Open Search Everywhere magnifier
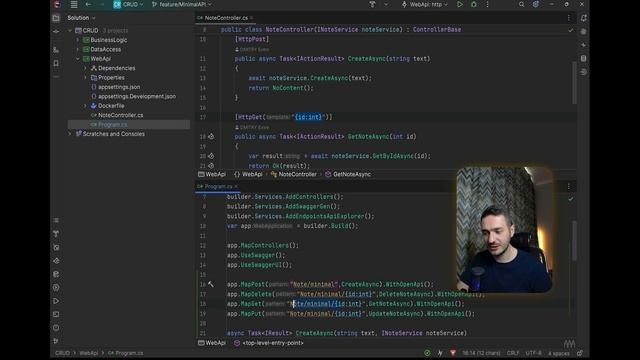The image size is (640, 360). tap(521, 4)
